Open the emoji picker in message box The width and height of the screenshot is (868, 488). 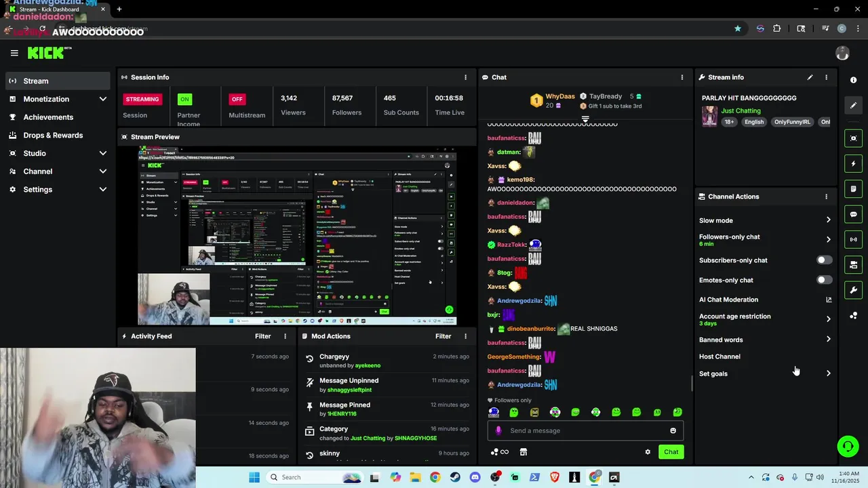pos(673,430)
